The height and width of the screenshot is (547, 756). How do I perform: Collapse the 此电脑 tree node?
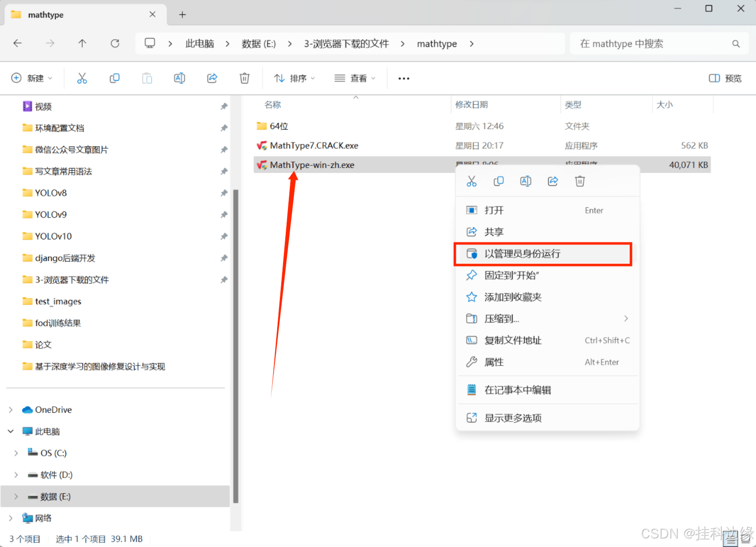(x=11, y=431)
